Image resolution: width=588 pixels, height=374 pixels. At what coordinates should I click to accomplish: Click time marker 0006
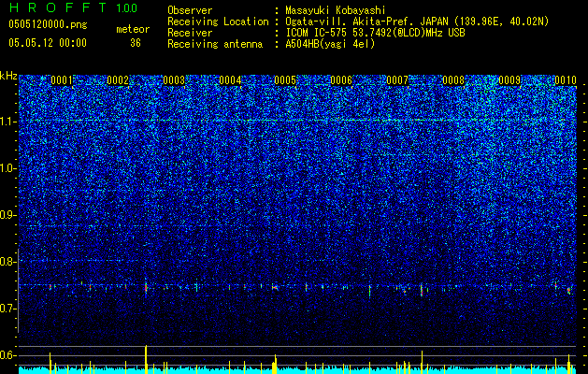(x=341, y=80)
